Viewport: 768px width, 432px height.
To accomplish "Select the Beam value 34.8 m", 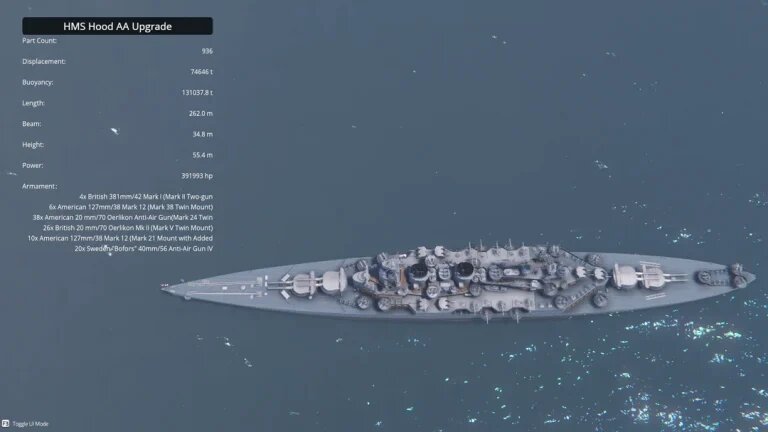I will (202, 134).
